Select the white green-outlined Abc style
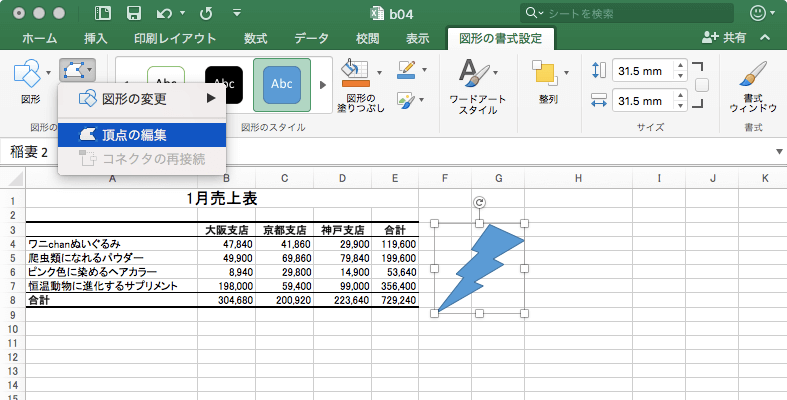Viewport: 787px width, 400px height. [166, 75]
